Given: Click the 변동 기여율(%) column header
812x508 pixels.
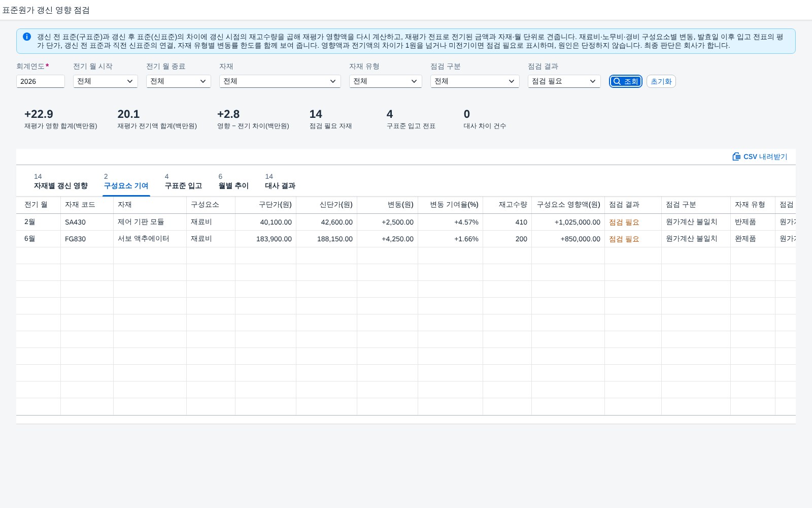Looking at the screenshot, I should pyautogui.click(x=451, y=205).
